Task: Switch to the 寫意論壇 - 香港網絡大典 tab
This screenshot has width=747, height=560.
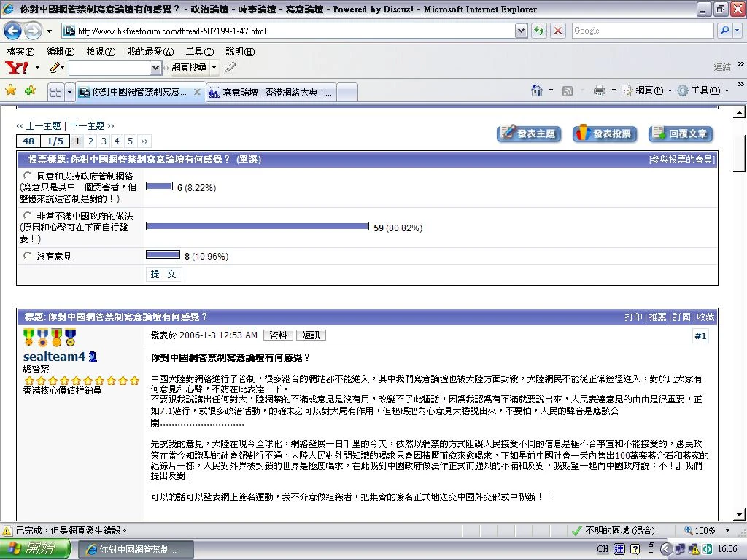Action: (271, 93)
